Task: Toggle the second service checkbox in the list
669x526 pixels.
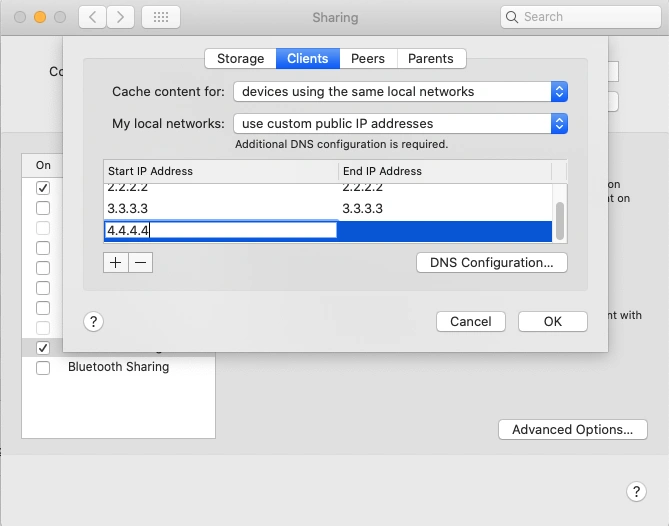Action: (43, 208)
